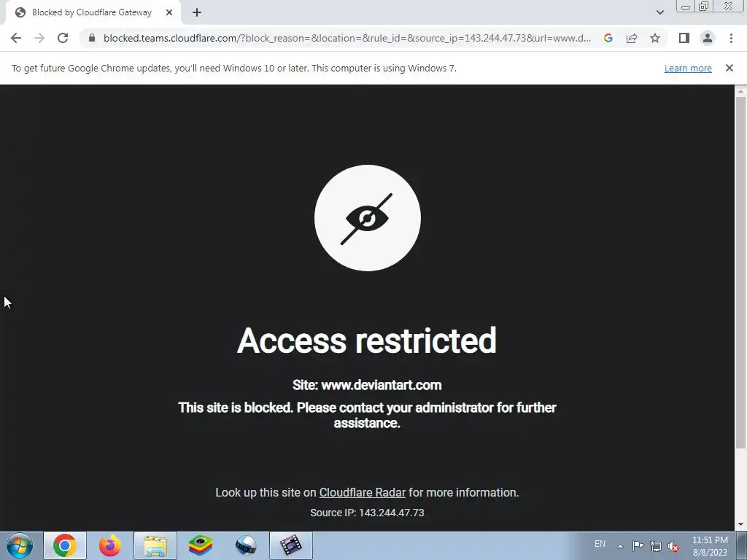
Task: Go back to previous page
Action: [x=16, y=38]
